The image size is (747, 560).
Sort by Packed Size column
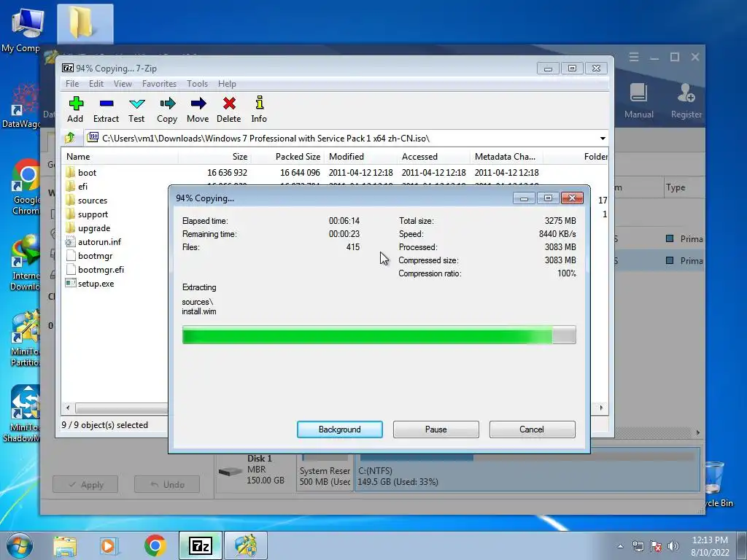[x=287, y=157]
